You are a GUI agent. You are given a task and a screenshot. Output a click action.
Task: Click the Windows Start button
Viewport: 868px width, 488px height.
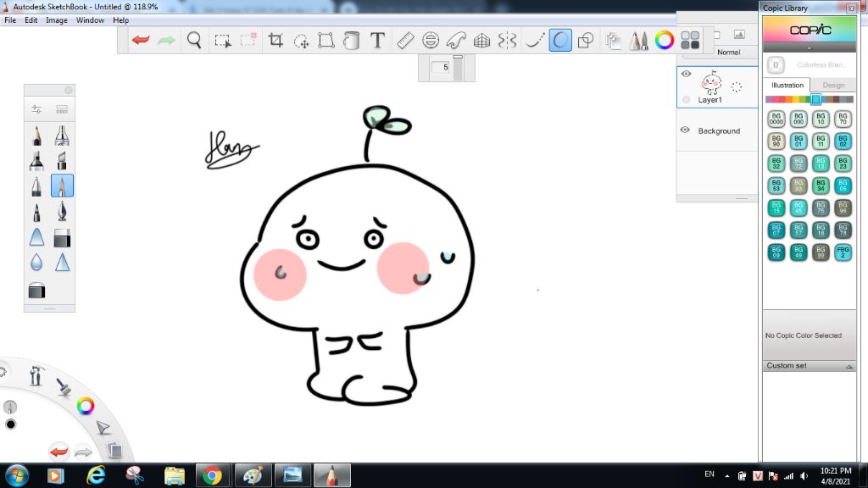pyautogui.click(x=17, y=475)
